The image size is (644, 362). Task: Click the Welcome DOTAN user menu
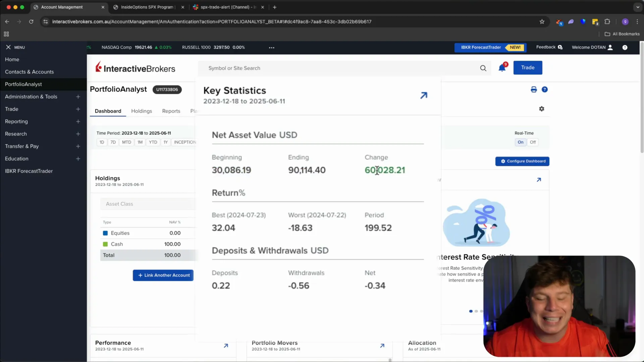click(x=592, y=48)
